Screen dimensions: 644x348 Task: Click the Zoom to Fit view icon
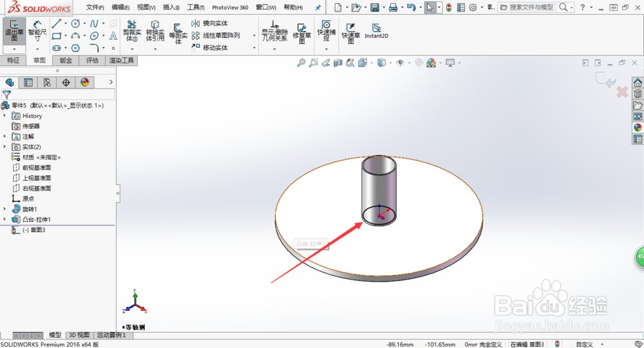(x=301, y=63)
